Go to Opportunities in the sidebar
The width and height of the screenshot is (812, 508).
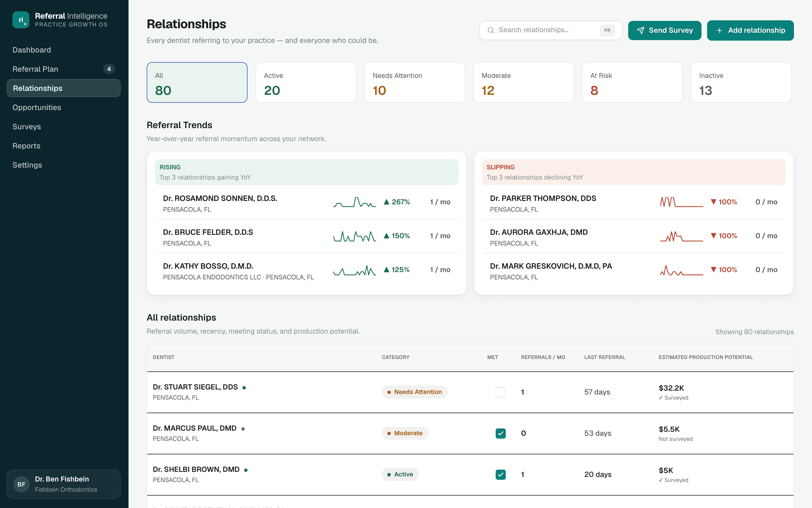[63, 108]
